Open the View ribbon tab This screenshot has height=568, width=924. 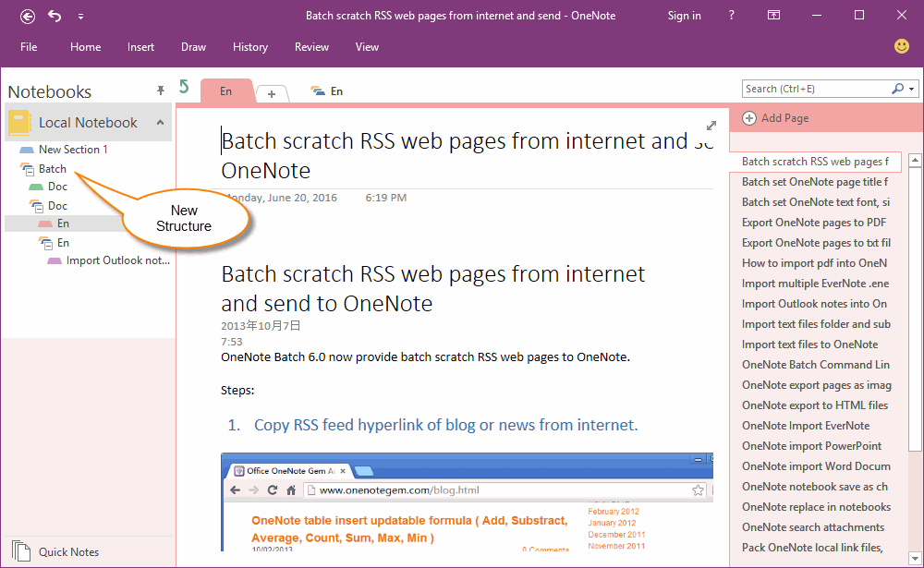click(x=367, y=47)
